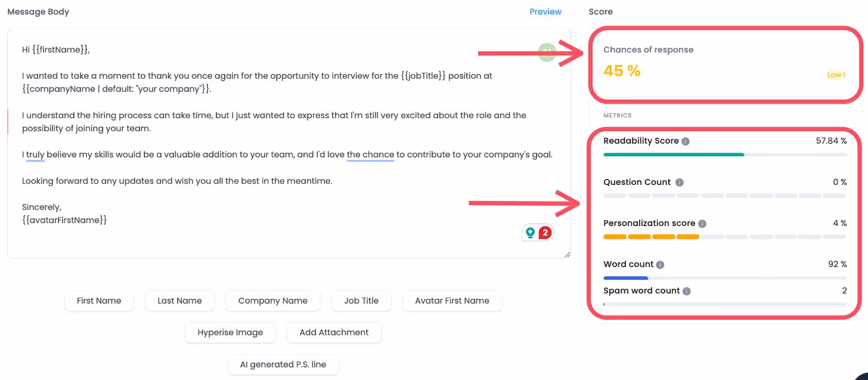Viewport: 868px width, 380px height.
Task: Open the Add Attachment option
Action: pyautogui.click(x=334, y=332)
